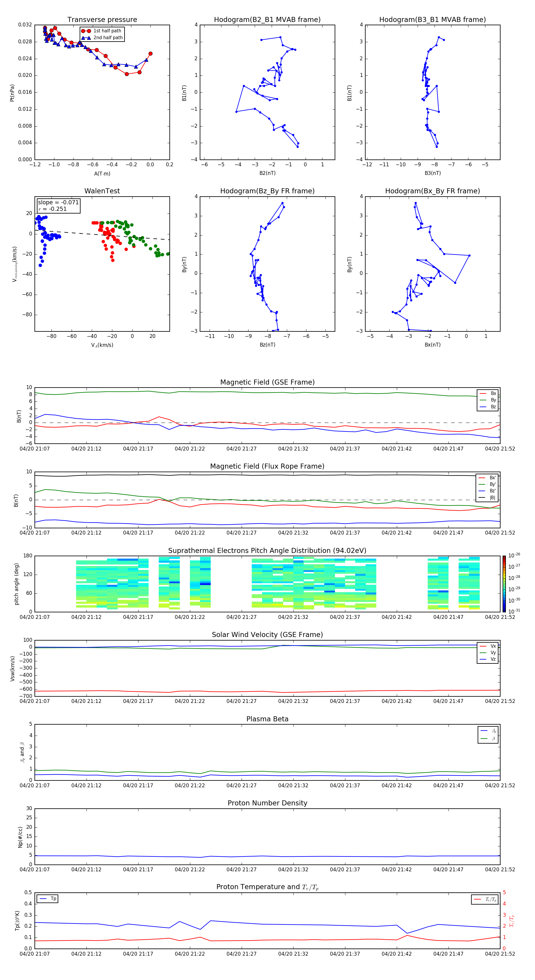
Task: Click the 'r = -0.251' annotation text
Action: click(x=53, y=209)
